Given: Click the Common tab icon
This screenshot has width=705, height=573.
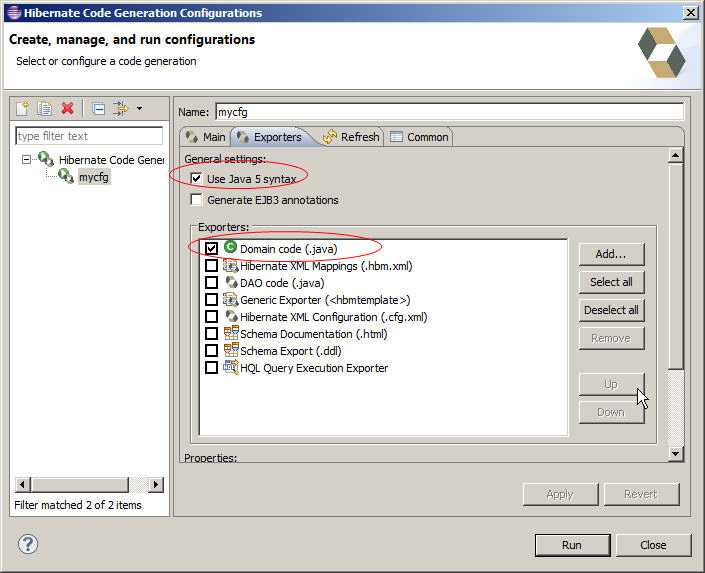Looking at the screenshot, I should pos(396,137).
